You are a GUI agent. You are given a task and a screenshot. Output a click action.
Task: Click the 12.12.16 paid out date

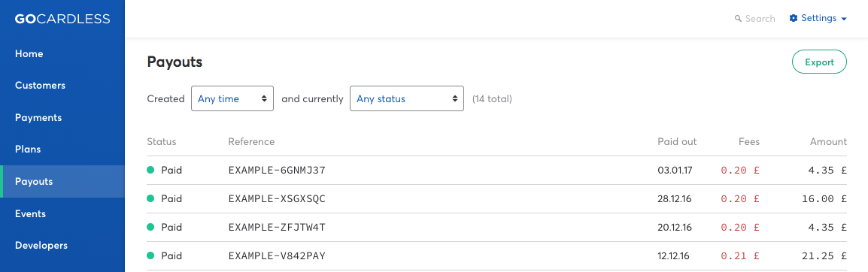[x=674, y=256]
